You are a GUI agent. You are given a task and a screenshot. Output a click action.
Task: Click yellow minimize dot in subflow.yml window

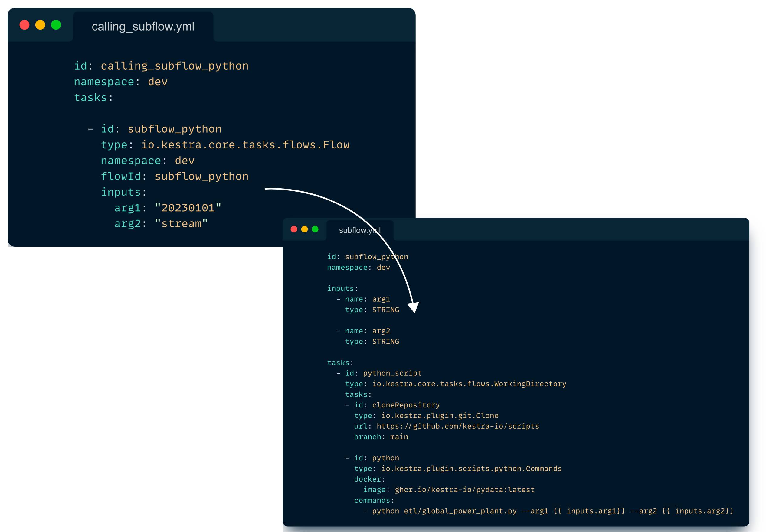[305, 229]
